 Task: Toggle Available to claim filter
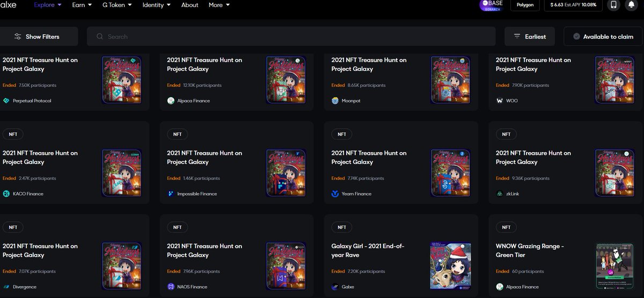[604, 36]
